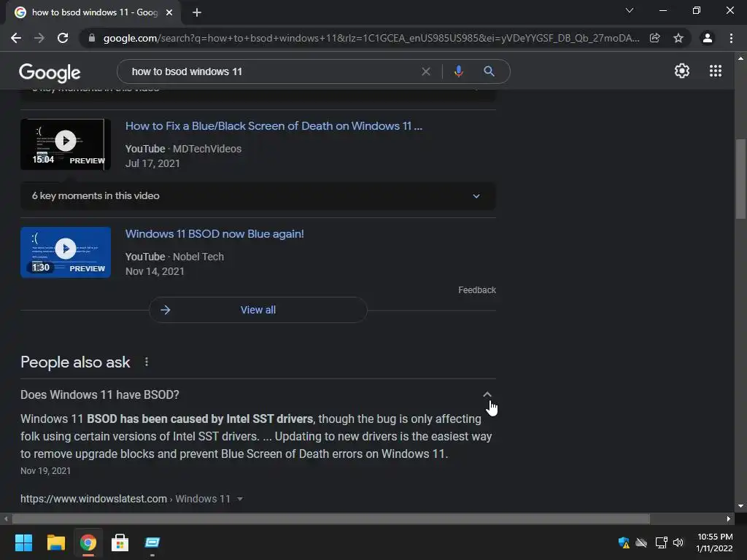Start voice search with microphone
This screenshot has width=747, height=560.
pos(458,71)
